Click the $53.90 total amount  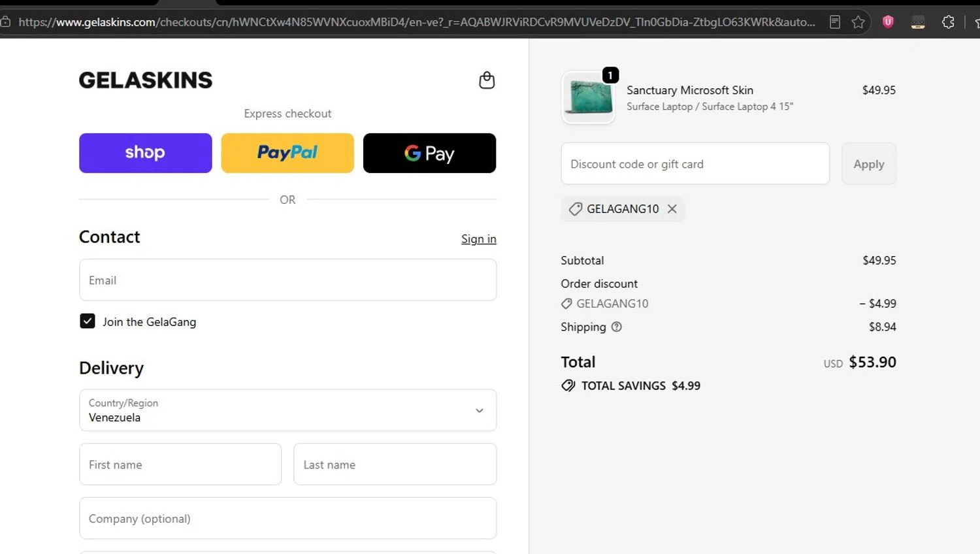[x=873, y=362]
